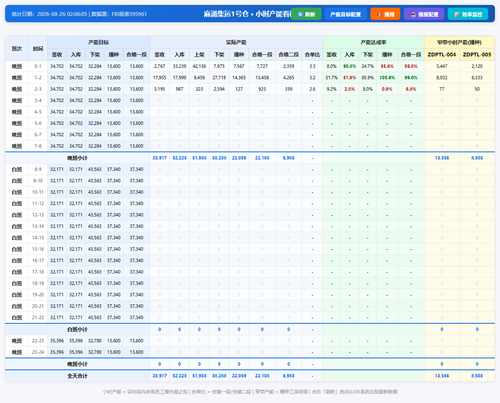Viewport: 500px width, 403px height.
Task: Click the 0-1 time slot cell
Action: (x=38, y=66)
